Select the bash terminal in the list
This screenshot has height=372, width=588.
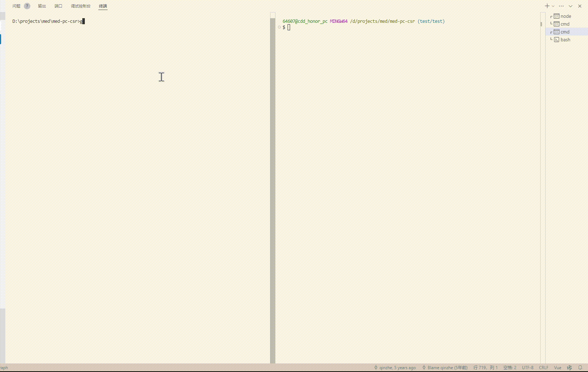tap(565, 40)
